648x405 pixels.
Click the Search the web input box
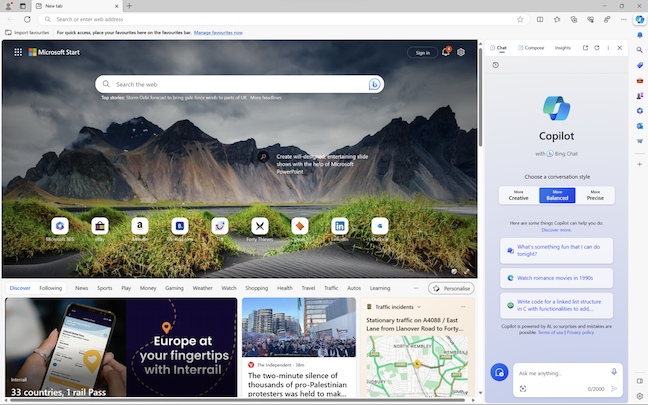[240, 84]
